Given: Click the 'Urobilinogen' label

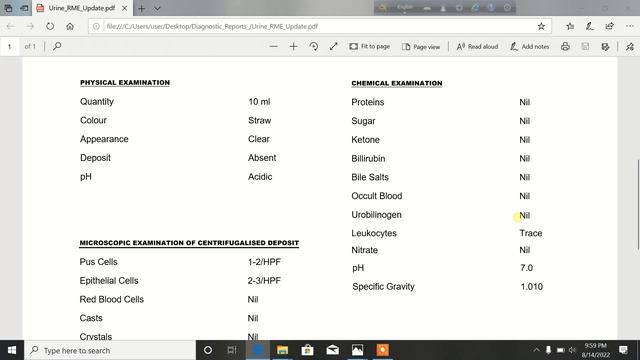Looking at the screenshot, I should [x=376, y=215].
